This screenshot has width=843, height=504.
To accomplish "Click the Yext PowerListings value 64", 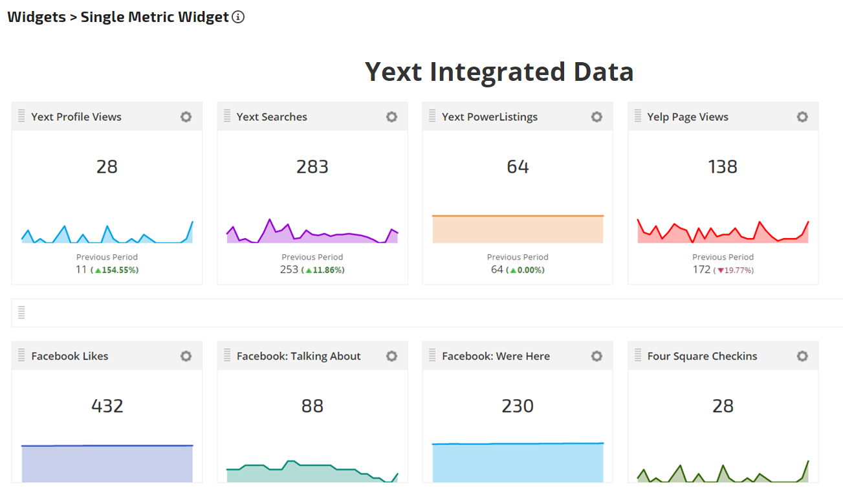I will coord(518,167).
